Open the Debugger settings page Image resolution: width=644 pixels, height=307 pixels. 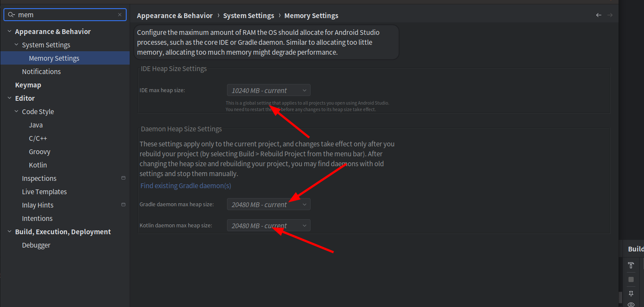click(x=36, y=245)
